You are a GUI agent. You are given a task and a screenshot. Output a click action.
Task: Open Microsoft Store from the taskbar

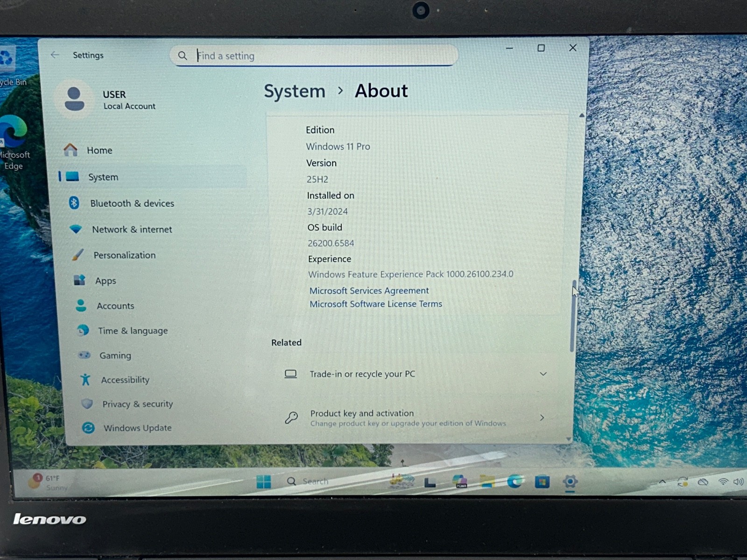point(542,481)
